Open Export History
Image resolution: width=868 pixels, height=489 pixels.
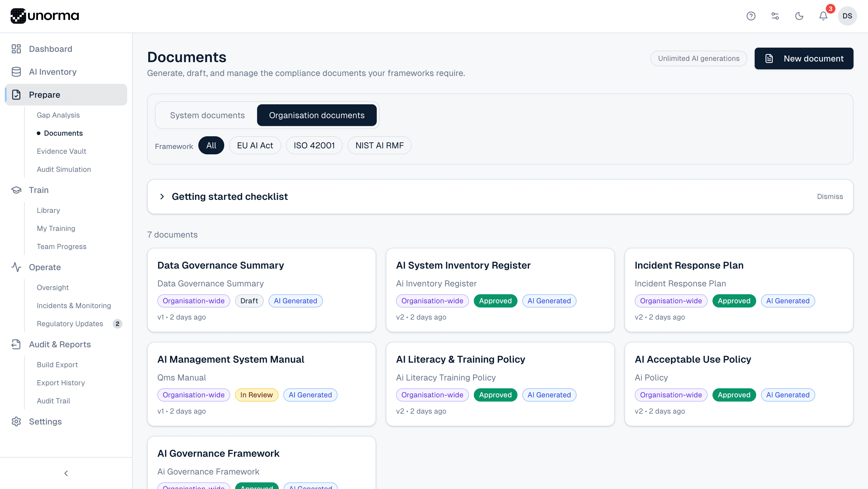(61, 383)
